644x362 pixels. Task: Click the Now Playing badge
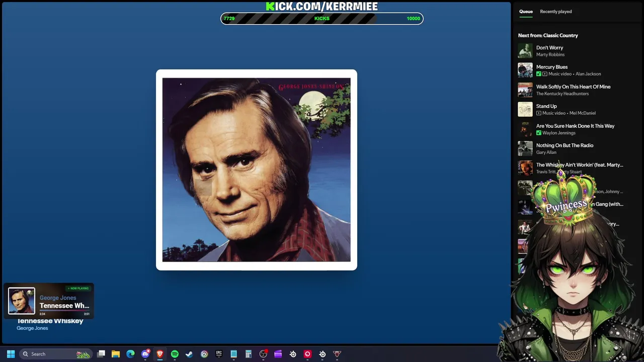[x=78, y=289]
